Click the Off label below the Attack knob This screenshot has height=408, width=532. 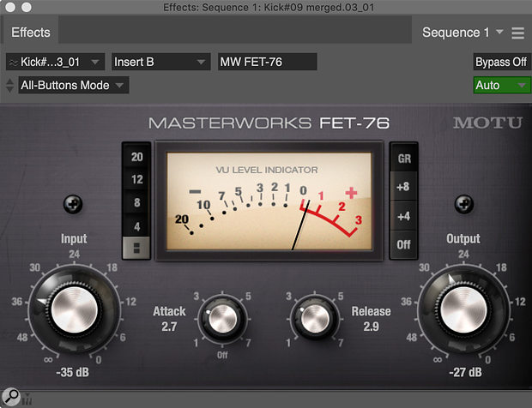pos(222,355)
